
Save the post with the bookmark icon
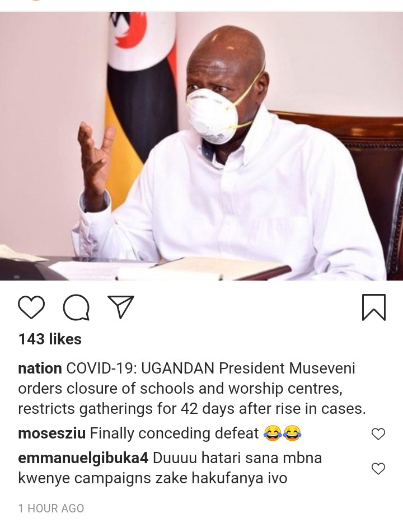click(x=374, y=307)
